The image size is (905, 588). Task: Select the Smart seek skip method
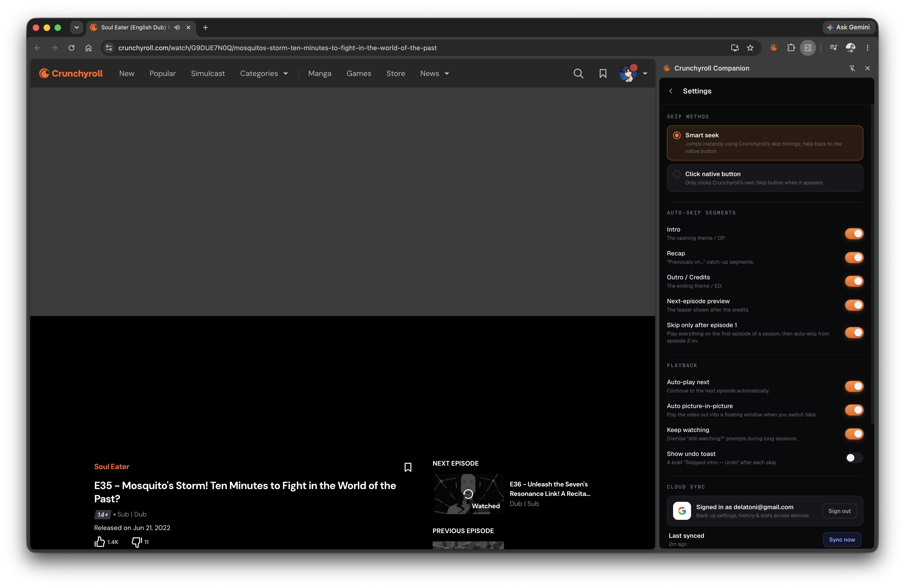(x=765, y=143)
